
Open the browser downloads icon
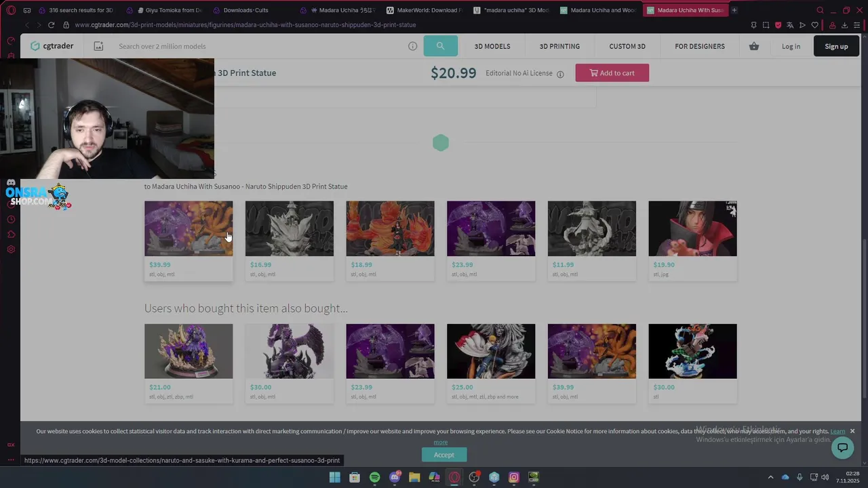[x=844, y=25]
